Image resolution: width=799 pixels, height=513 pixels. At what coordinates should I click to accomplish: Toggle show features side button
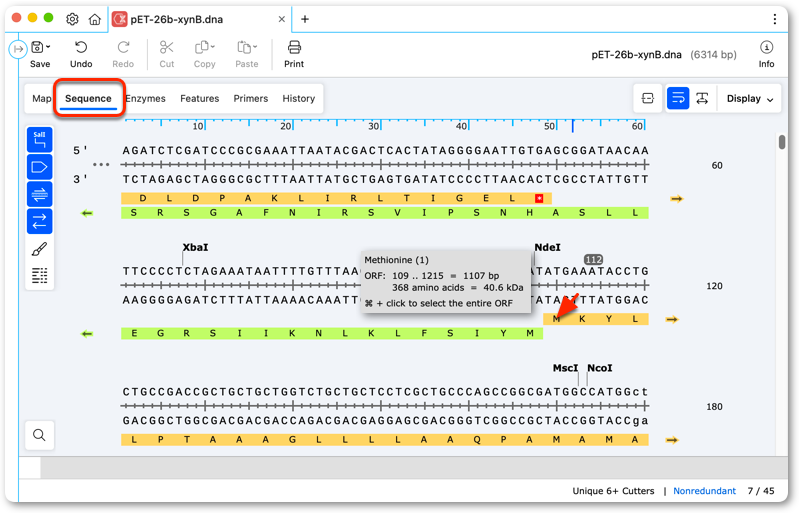coord(40,167)
